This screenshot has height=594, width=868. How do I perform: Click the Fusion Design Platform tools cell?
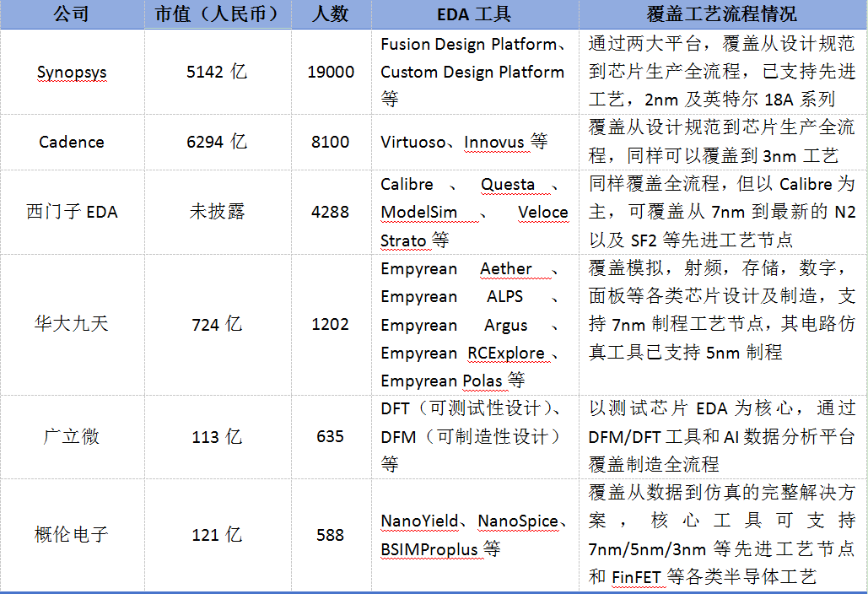click(475, 72)
